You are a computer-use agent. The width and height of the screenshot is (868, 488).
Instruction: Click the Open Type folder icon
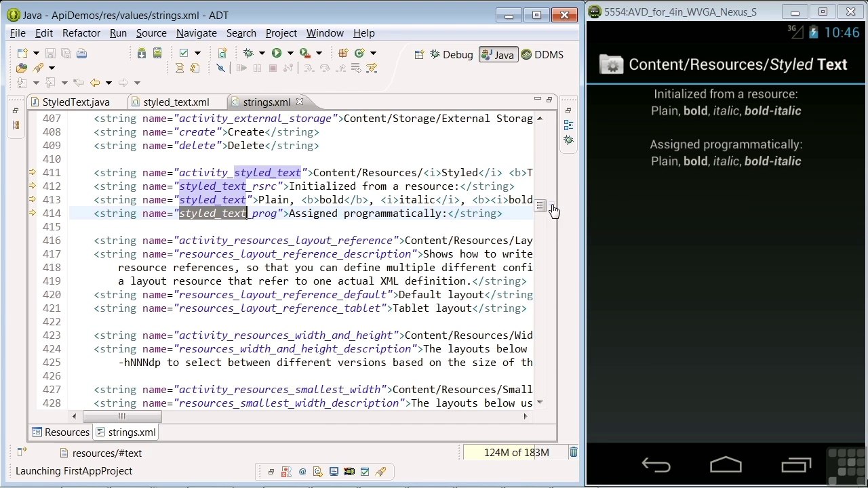pos(21,68)
